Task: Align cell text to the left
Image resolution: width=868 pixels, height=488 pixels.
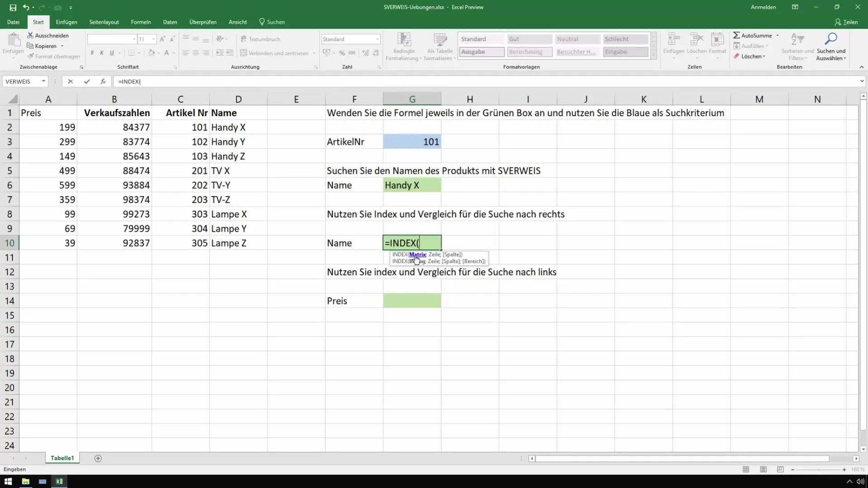Action: point(186,53)
